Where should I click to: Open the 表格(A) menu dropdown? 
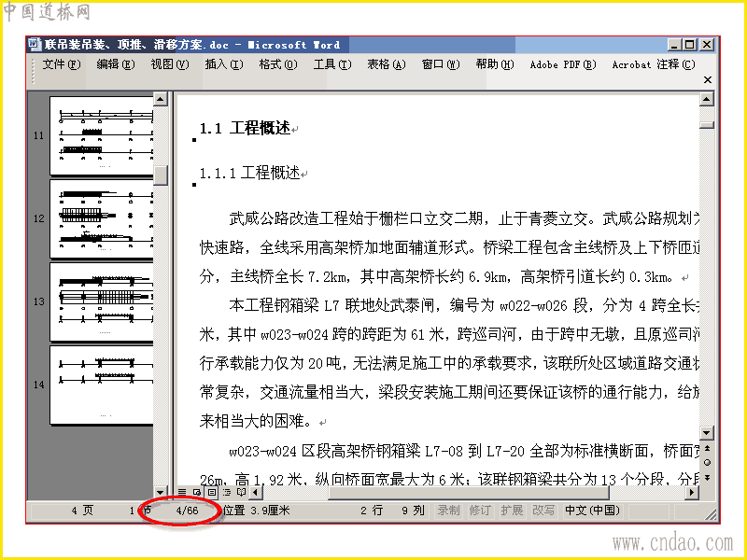[x=387, y=64]
